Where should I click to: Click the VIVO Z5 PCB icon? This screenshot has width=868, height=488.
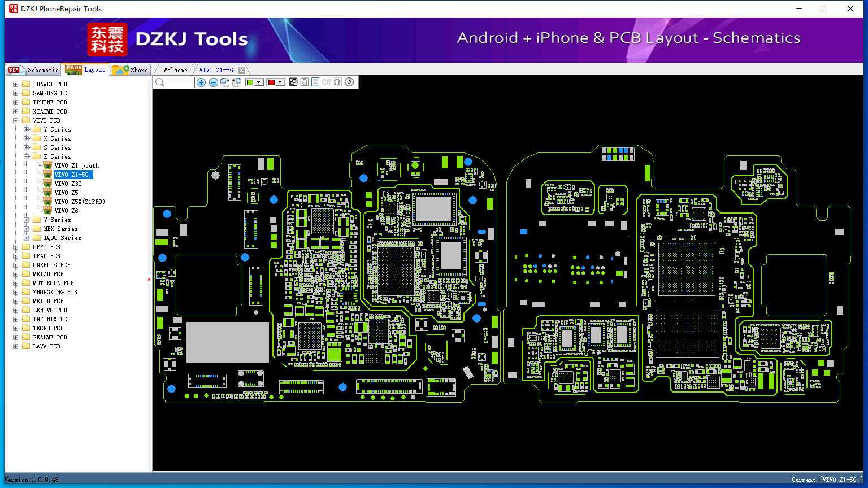click(47, 192)
